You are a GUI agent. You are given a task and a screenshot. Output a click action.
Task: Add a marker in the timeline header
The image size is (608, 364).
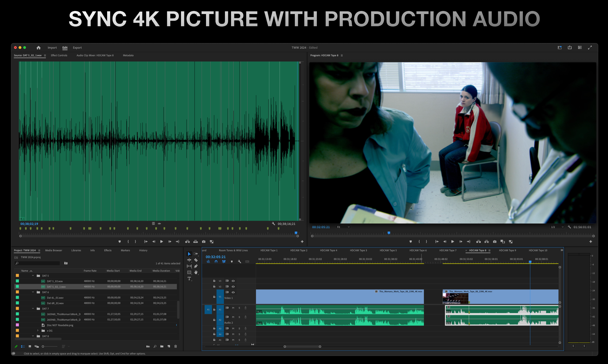point(232,262)
